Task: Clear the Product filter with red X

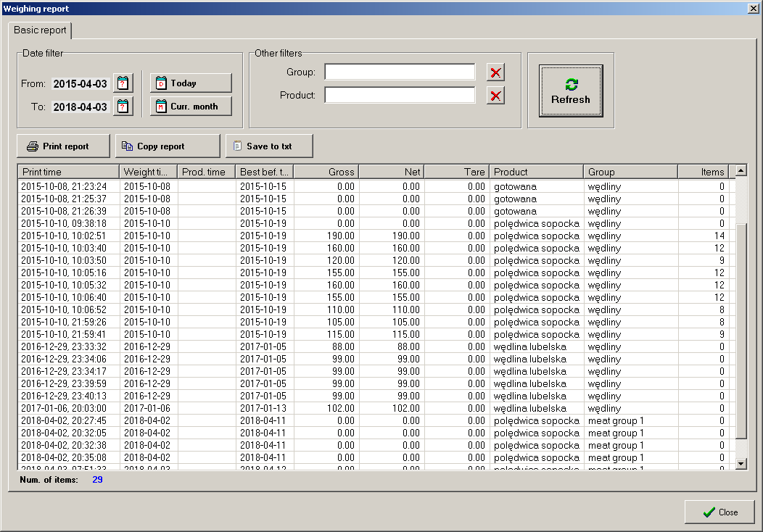Action: click(x=495, y=96)
